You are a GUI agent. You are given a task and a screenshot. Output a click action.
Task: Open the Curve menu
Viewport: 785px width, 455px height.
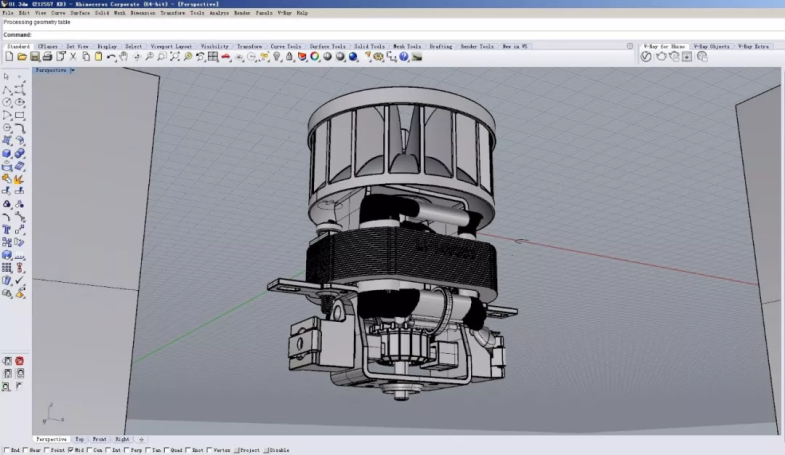coord(58,13)
